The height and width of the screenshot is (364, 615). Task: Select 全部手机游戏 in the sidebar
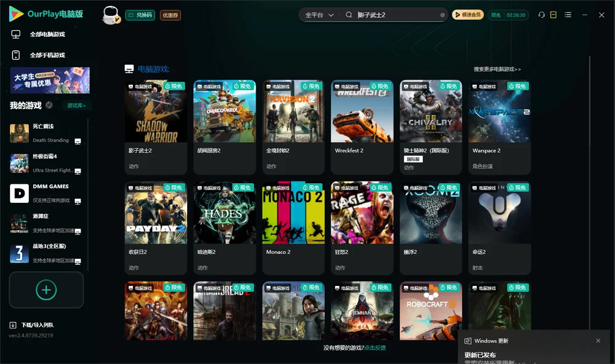47,55
